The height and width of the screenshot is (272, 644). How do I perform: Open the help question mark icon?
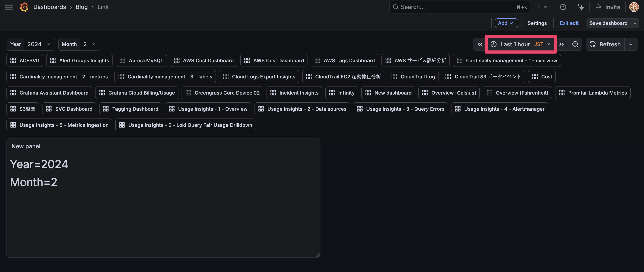click(x=563, y=7)
